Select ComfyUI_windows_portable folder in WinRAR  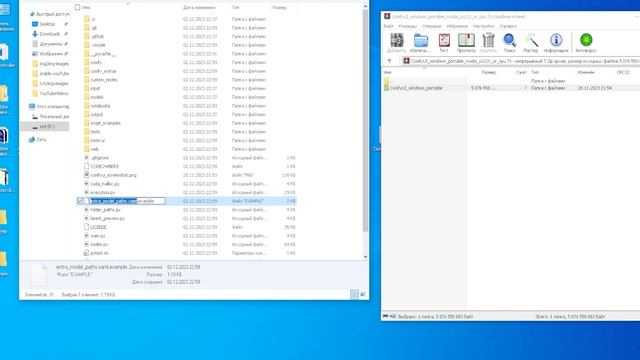tap(416, 88)
